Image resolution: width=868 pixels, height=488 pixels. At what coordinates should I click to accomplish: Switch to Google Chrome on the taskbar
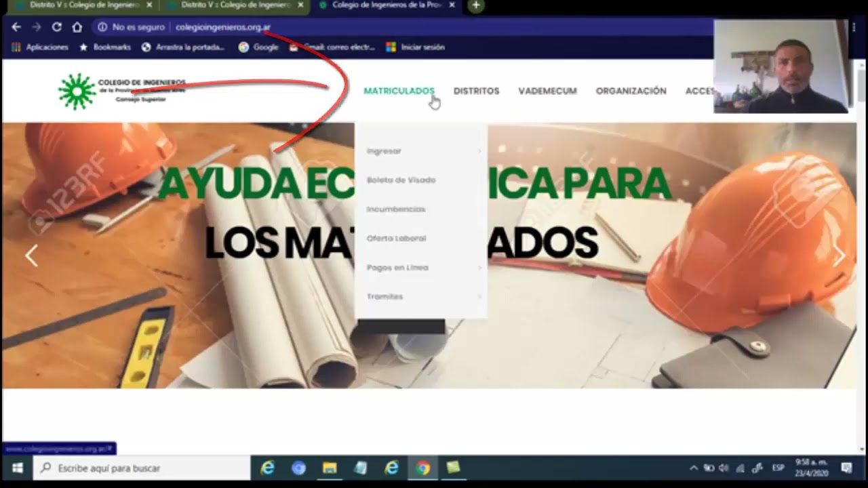pos(423,468)
